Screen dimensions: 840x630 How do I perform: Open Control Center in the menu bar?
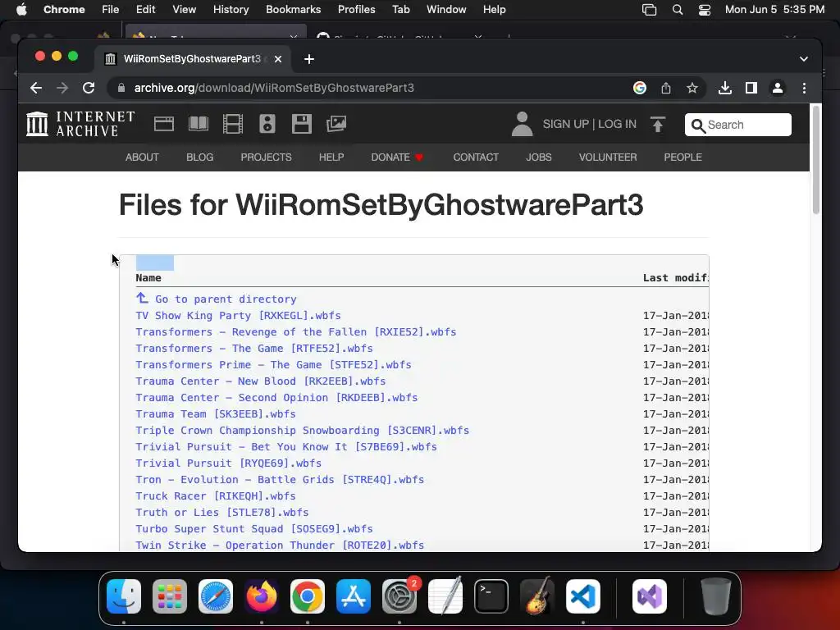[705, 10]
